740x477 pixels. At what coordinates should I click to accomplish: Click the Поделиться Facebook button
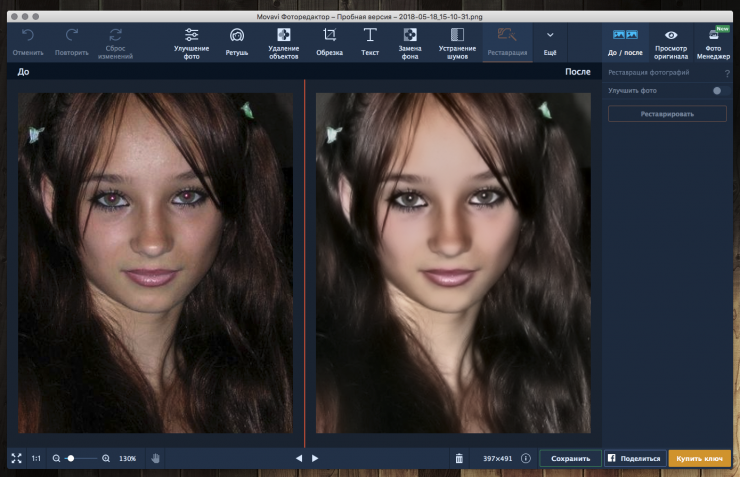tap(635, 458)
